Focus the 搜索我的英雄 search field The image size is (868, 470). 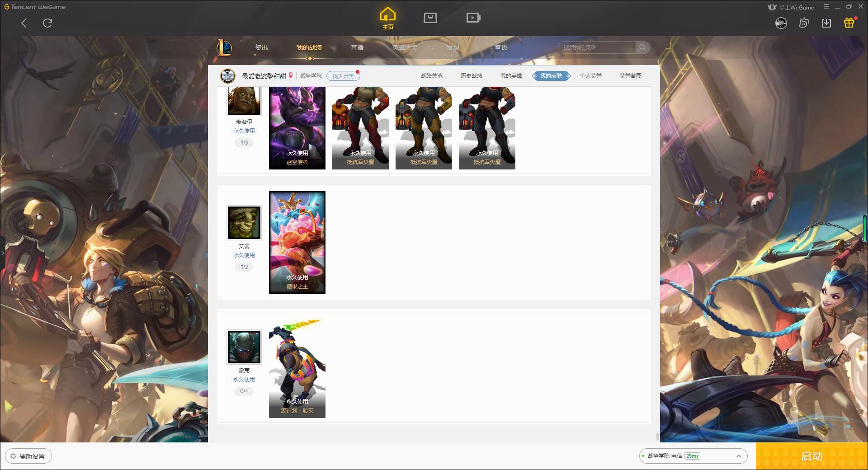(598, 47)
